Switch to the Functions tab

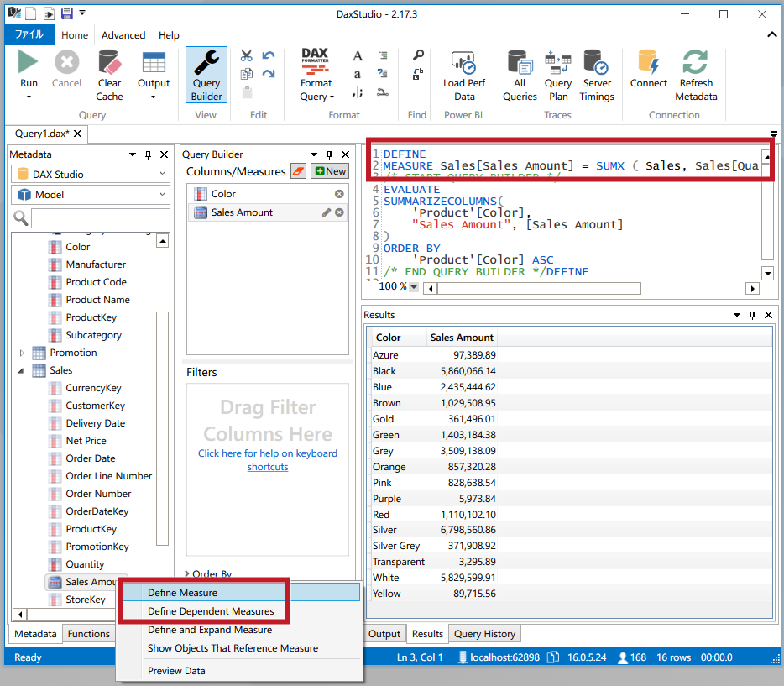[88, 633]
